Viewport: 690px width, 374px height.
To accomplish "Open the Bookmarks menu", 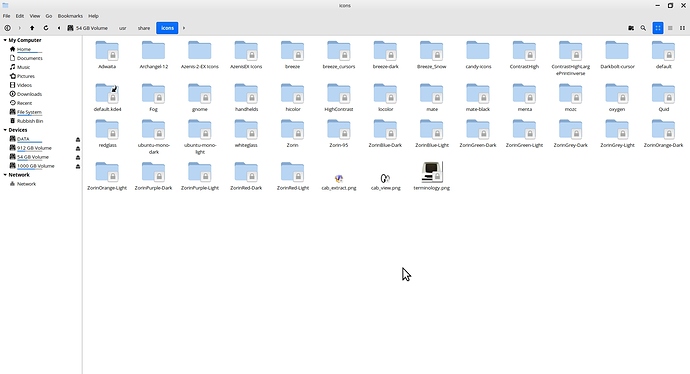I will [x=70, y=16].
